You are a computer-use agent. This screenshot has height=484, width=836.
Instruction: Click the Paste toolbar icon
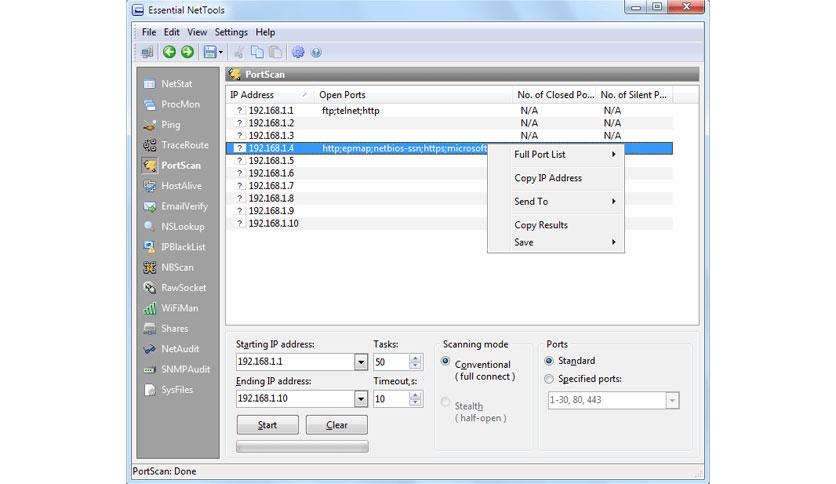coord(275,52)
